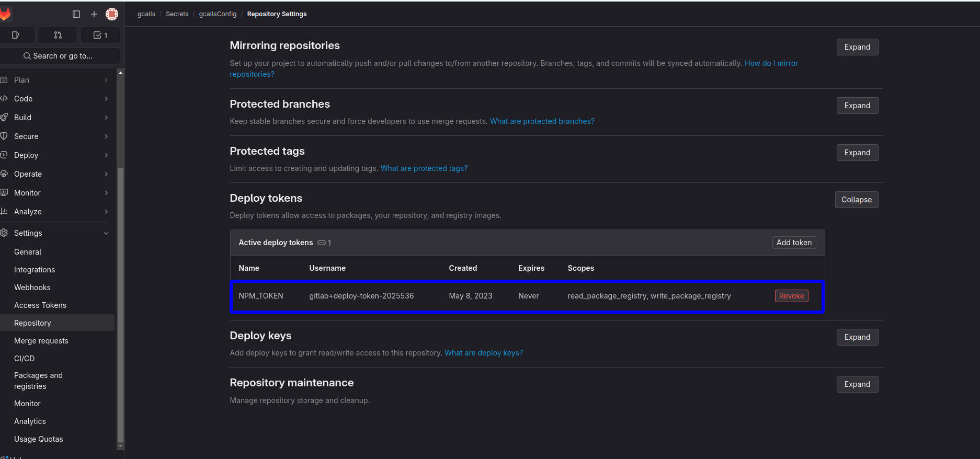Open 'What are protected tags?' link

click(x=424, y=168)
